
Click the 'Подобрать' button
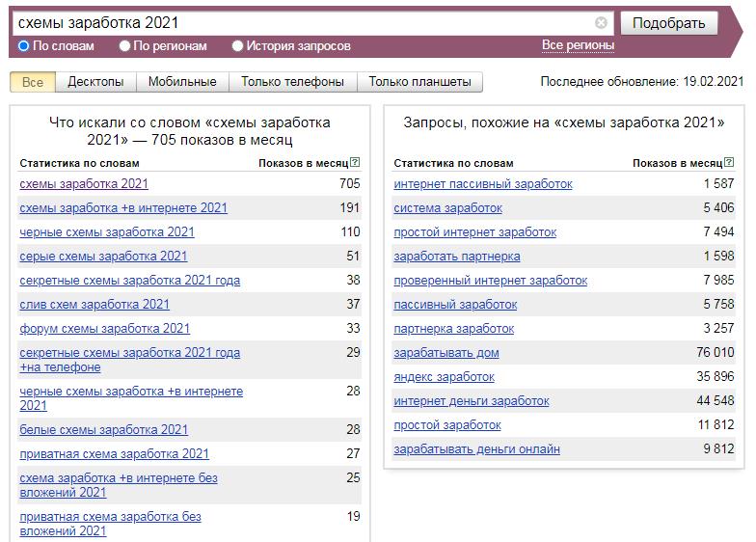[x=669, y=23]
